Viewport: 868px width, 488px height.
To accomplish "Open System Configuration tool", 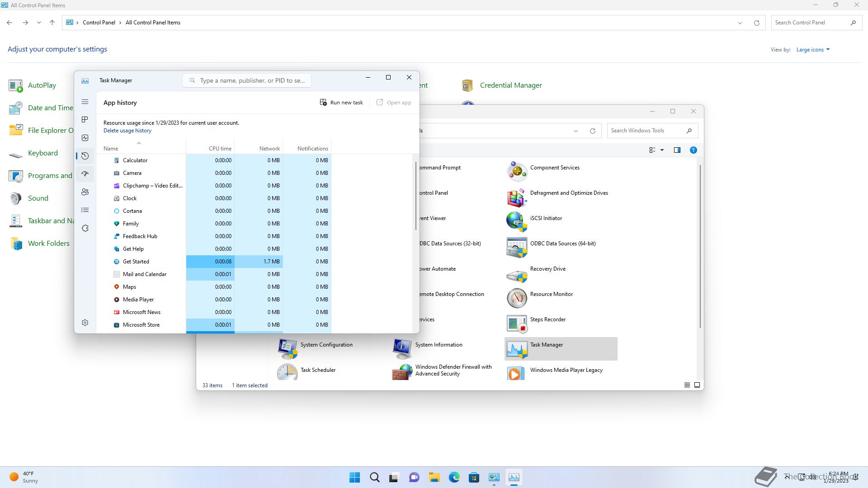I will [331, 349].
